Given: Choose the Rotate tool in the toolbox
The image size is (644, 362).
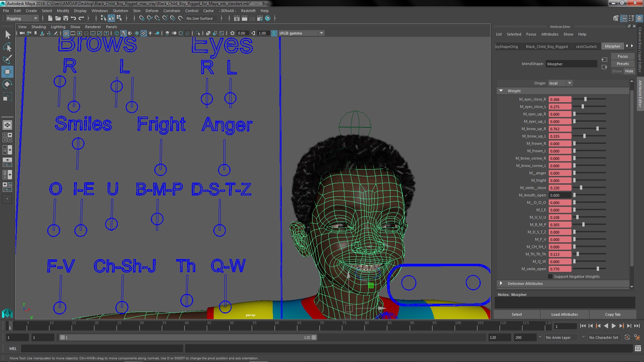Looking at the screenshot, I should [x=7, y=84].
